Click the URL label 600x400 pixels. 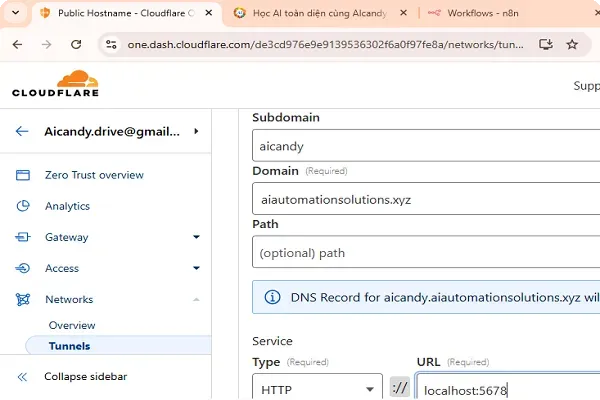[x=428, y=362]
